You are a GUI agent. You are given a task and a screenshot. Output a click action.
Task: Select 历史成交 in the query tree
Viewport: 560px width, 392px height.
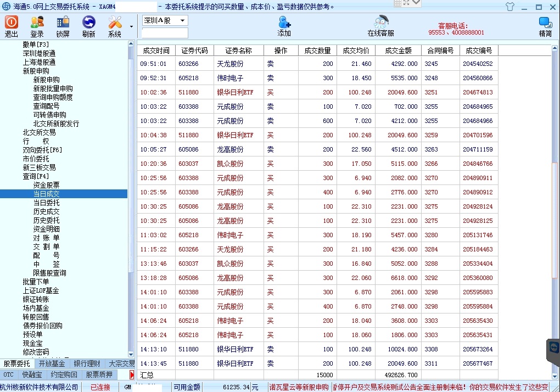pyautogui.click(x=47, y=211)
